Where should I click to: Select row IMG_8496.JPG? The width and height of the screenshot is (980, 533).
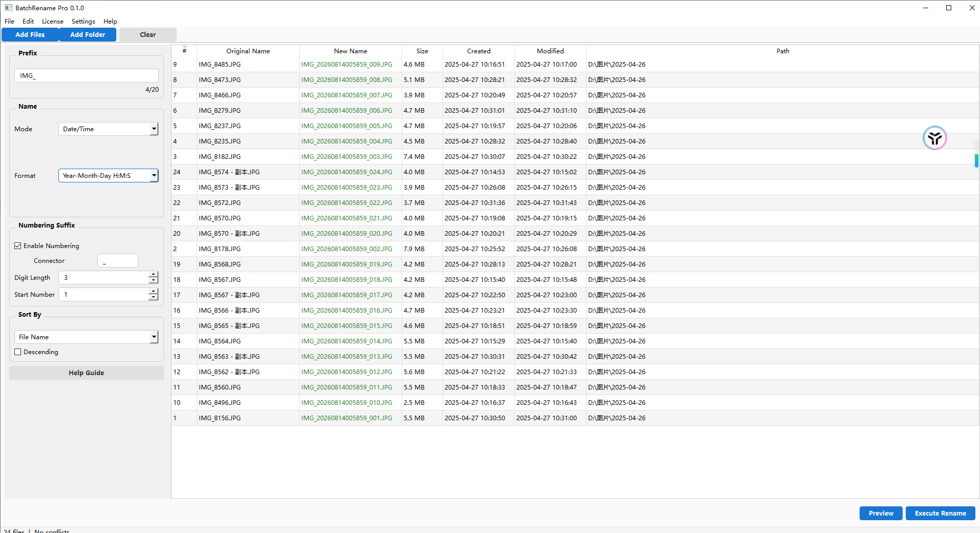tap(575, 403)
